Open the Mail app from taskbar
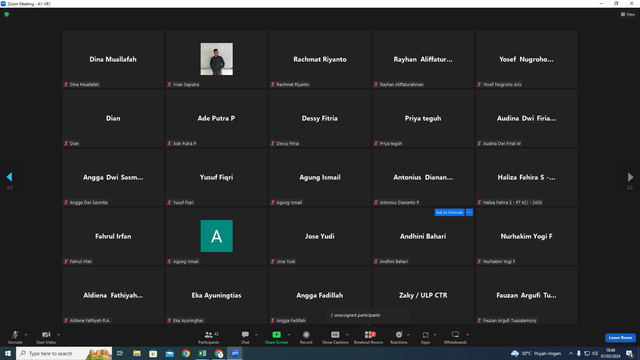The height and width of the screenshot is (360, 640). [x=170, y=353]
